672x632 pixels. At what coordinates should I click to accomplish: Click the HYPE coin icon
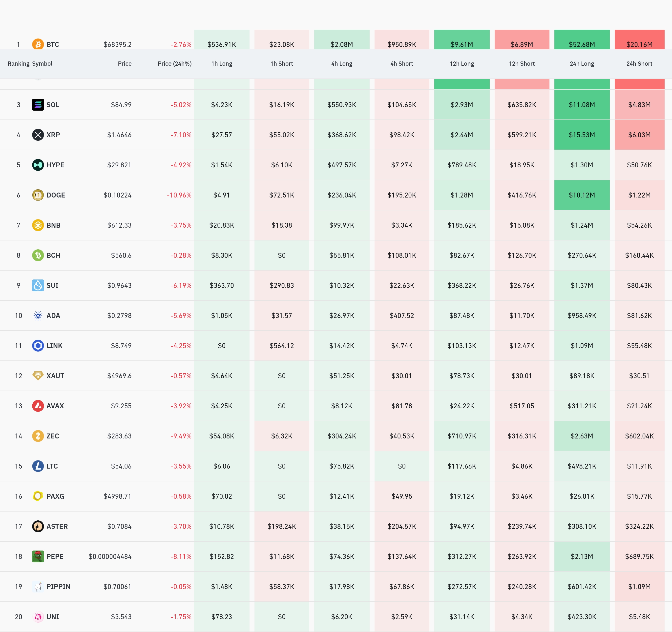38,165
